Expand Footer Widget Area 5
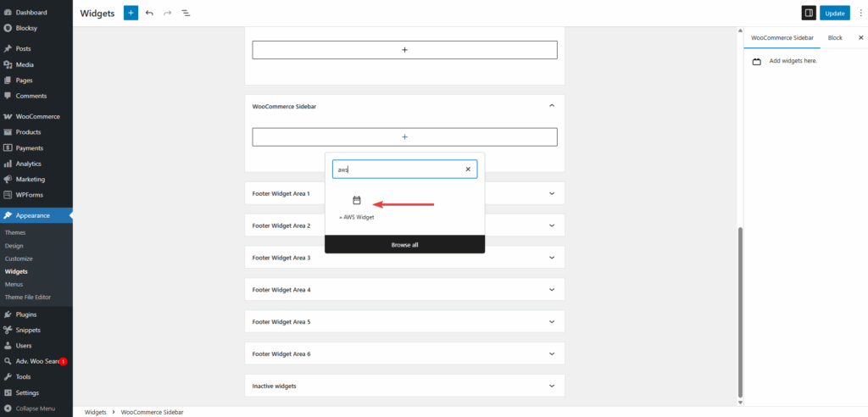The width and height of the screenshot is (868, 417). [551, 322]
